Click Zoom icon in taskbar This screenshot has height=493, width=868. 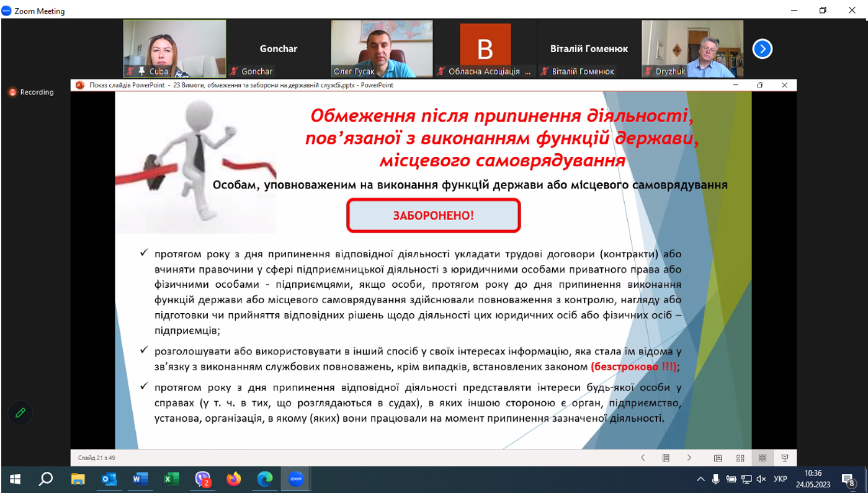296,479
